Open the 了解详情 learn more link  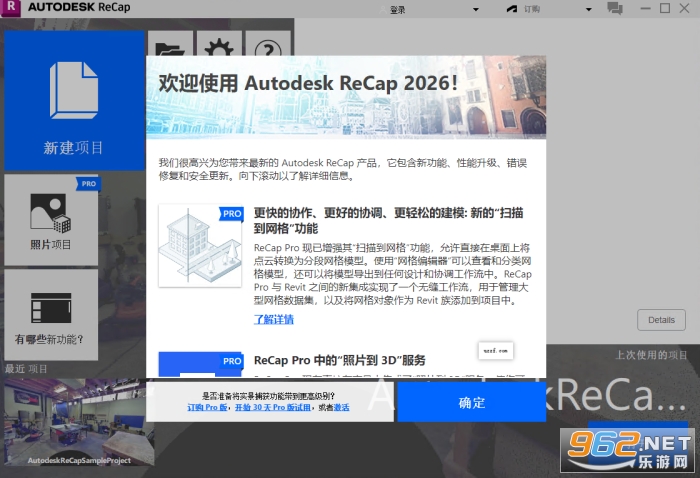click(x=274, y=320)
